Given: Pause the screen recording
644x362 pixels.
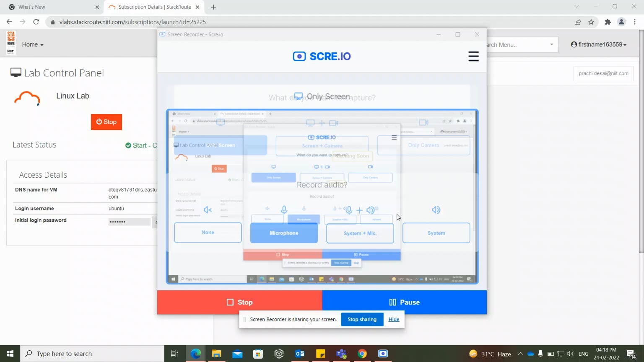Looking at the screenshot, I should click(405, 302).
